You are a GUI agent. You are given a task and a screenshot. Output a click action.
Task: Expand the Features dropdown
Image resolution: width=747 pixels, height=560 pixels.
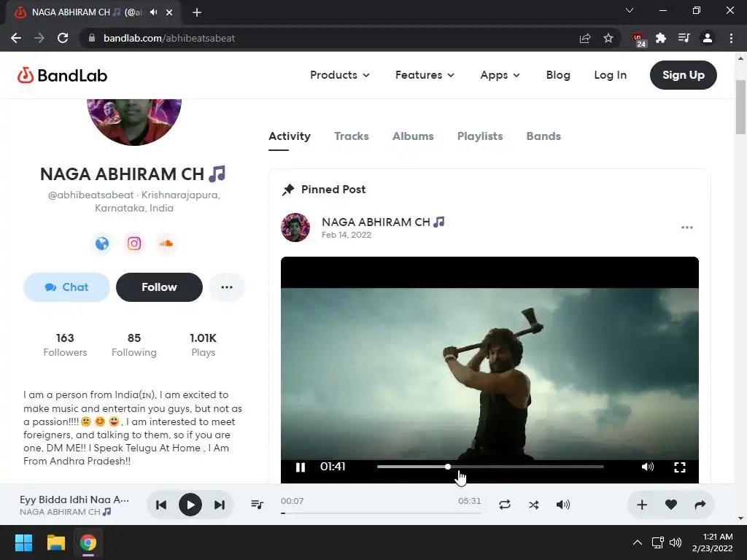coord(425,75)
